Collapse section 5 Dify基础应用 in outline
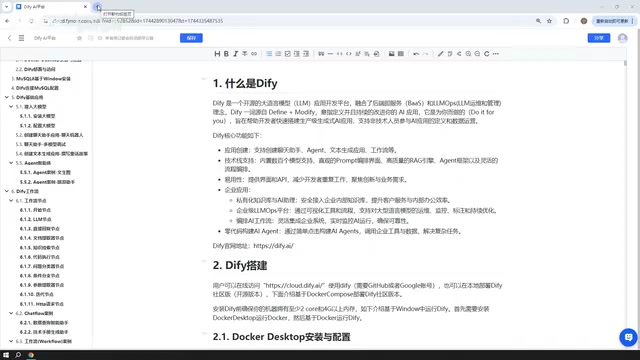The height and width of the screenshot is (360, 640). click(x=7, y=97)
